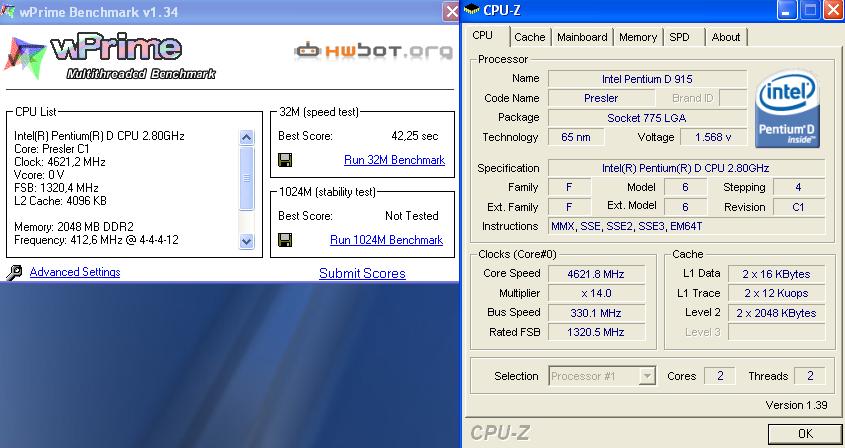This screenshot has width=845, height=448.
Task: Click the Specification field in CPU-Z
Action: click(686, 168)
